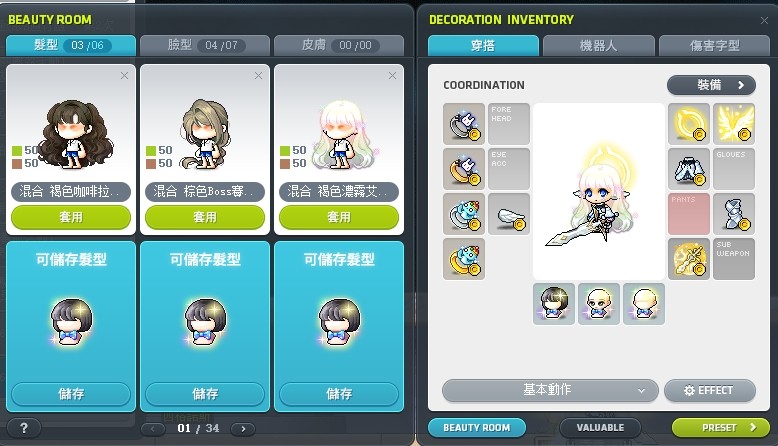The width and height of the screenshot is (778, 446).
Task: Go to next page of saved hairstyles
Action: coord(243,429)
